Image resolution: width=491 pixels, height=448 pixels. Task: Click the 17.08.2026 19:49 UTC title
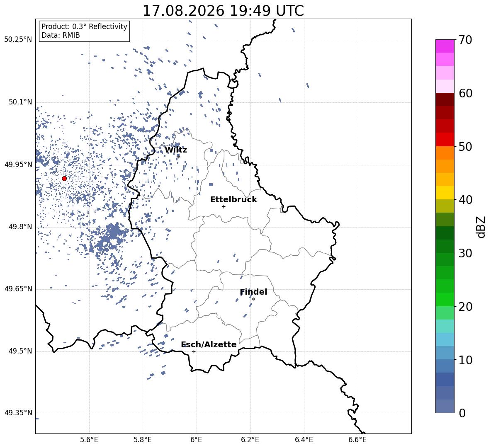click(223, 11)
